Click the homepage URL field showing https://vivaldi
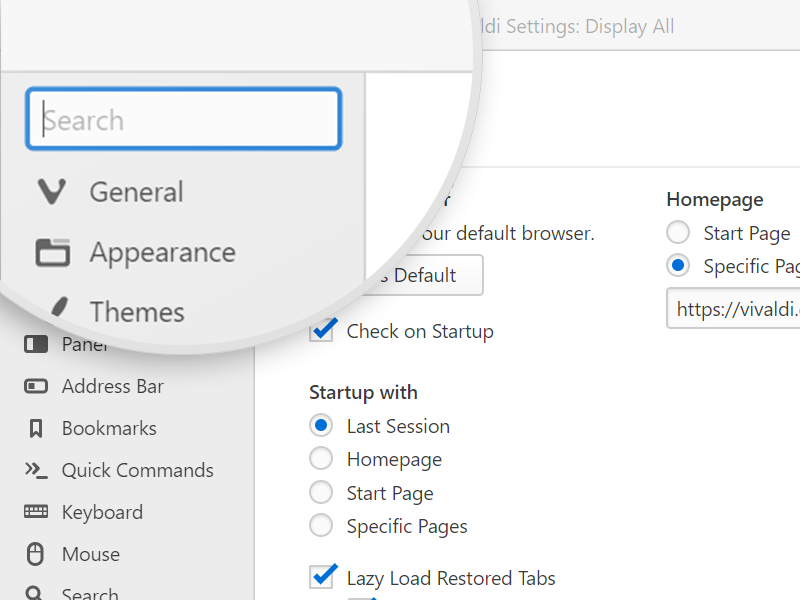The width and height of the screenshot is (800, 600). click(733, 309)
